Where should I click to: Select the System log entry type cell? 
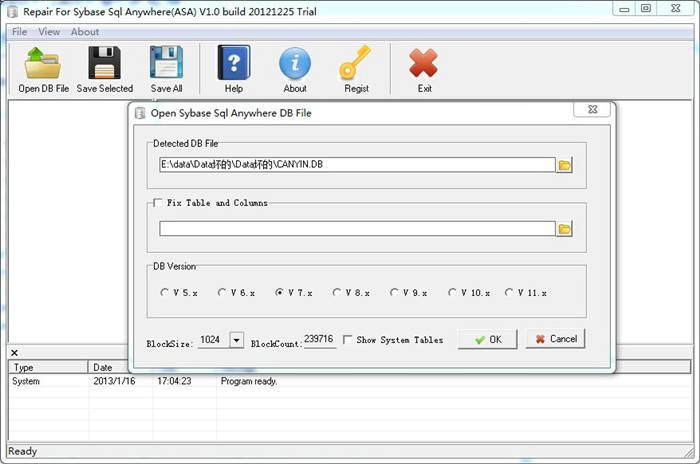click(x=26, y=381)
